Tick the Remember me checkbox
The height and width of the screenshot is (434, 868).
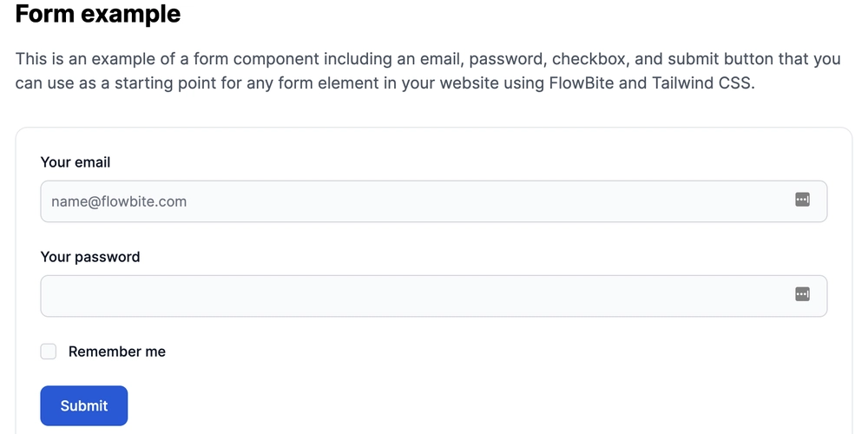point(48,352)
